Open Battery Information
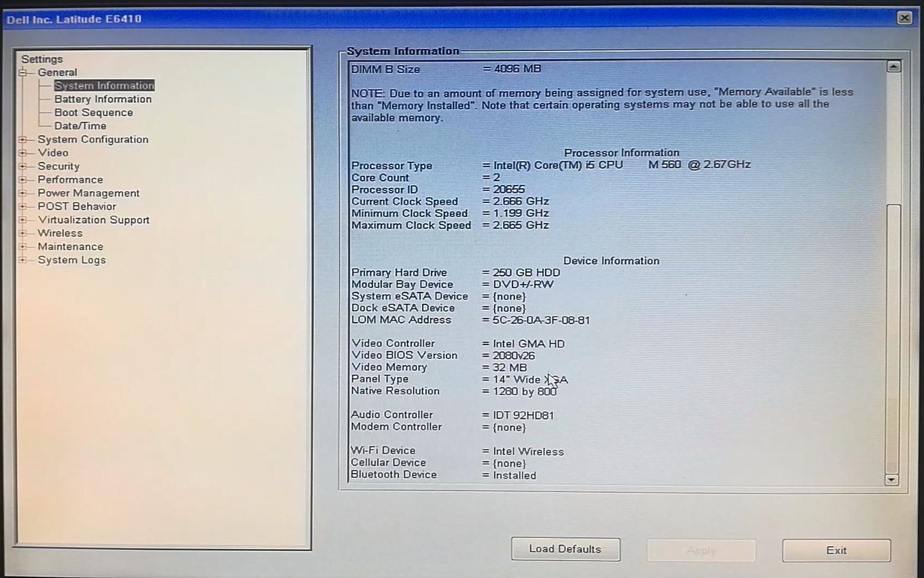924x578 pixels. 103,99
